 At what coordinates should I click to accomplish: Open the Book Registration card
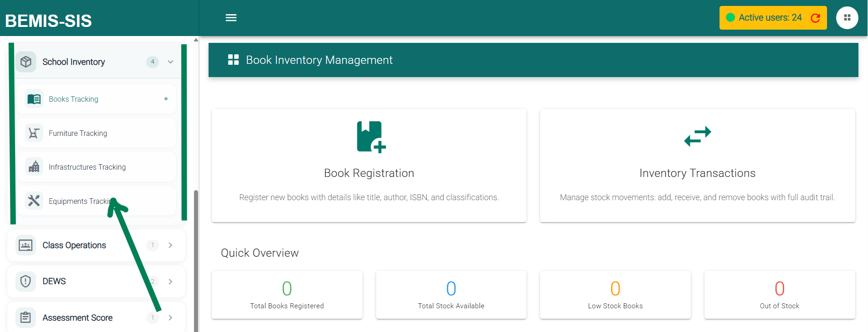pos(369,173)
